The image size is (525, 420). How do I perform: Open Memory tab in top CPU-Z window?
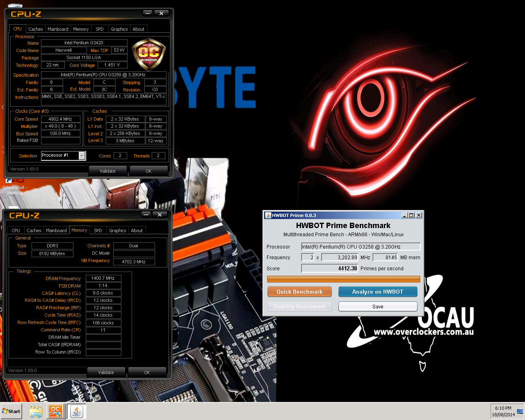pyautogui.click(x=81, y=29)
